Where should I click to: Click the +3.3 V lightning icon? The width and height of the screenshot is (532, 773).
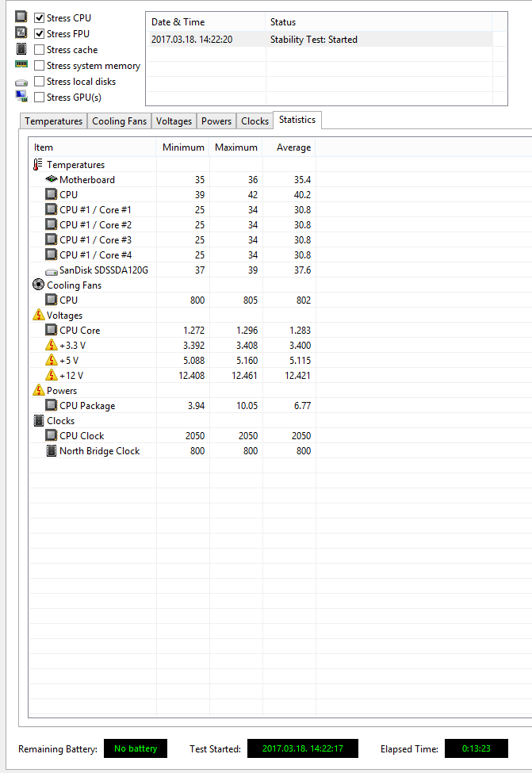click(52, 345)
